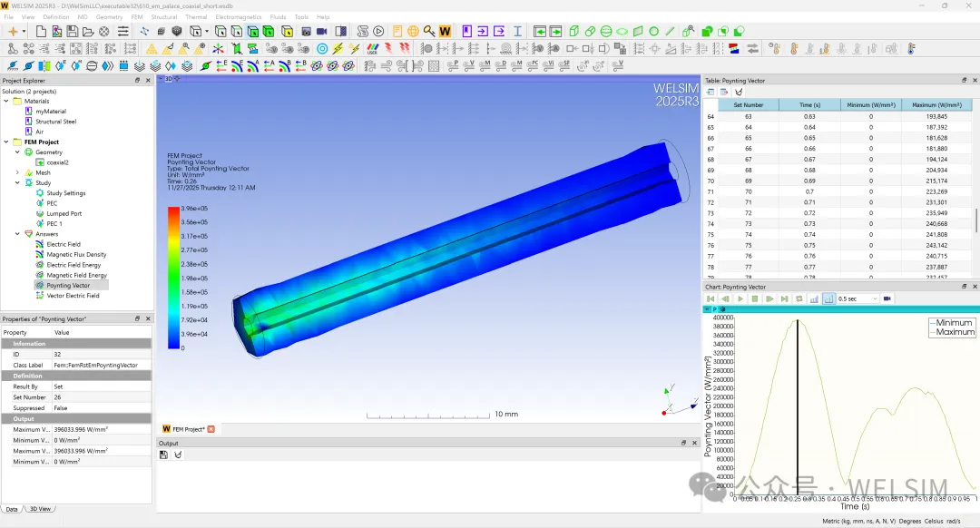Switch to the Data tab at bottom left
980x528 pixels.
[x=12, y=509]
